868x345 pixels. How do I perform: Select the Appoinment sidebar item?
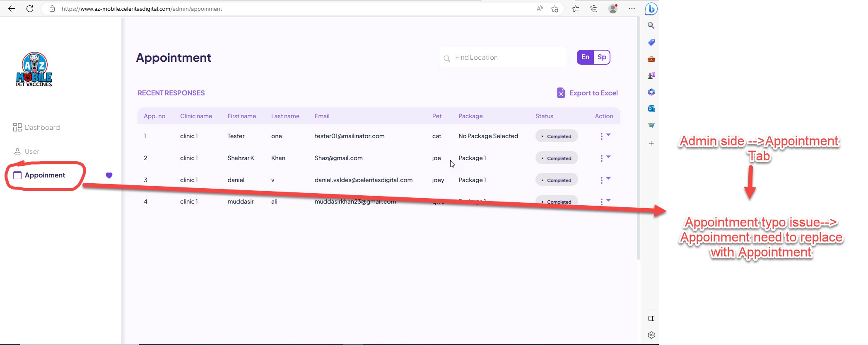(45, 175)
